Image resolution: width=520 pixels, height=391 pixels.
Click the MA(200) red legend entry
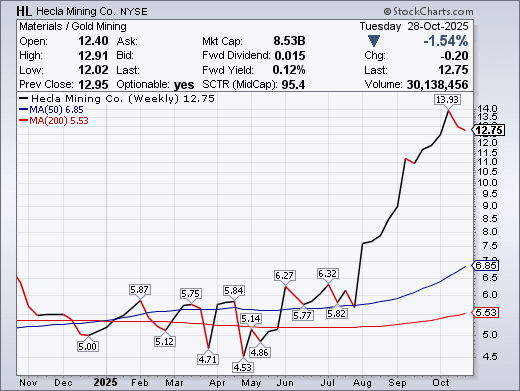pos(54,121)
